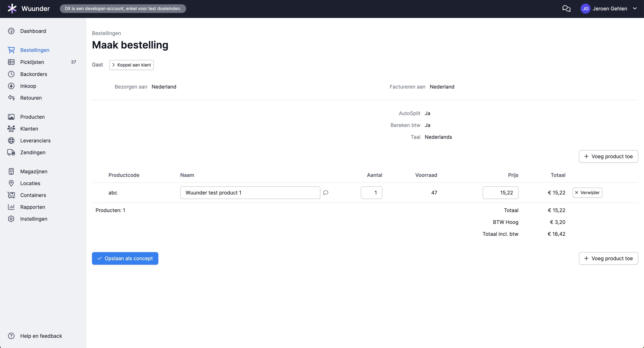Click the Klanten people icon
The width and height of the screenshot is (644, 348).
11,129
